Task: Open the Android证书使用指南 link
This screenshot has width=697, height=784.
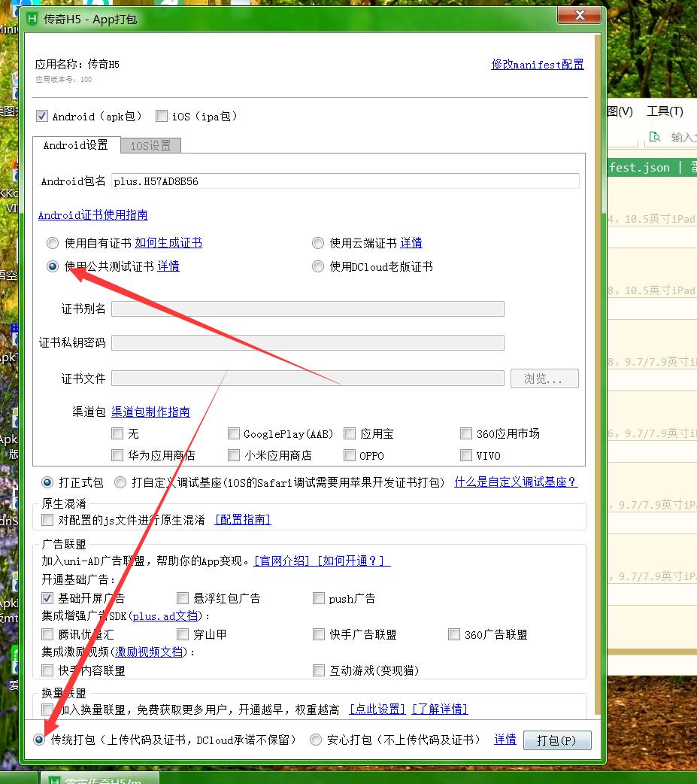Action: point(93,215)
